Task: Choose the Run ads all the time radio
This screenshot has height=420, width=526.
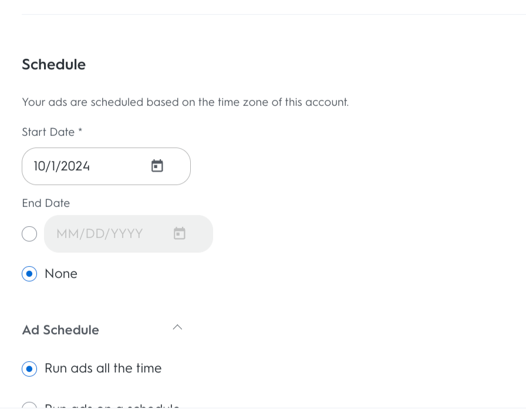Action: 29,369
